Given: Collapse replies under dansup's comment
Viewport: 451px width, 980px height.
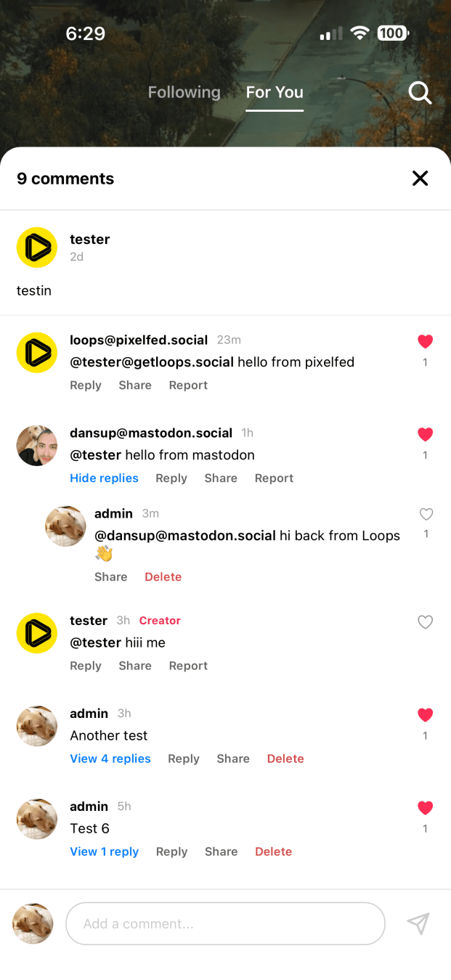Looking at the screenshot, I should coord(104,478).
